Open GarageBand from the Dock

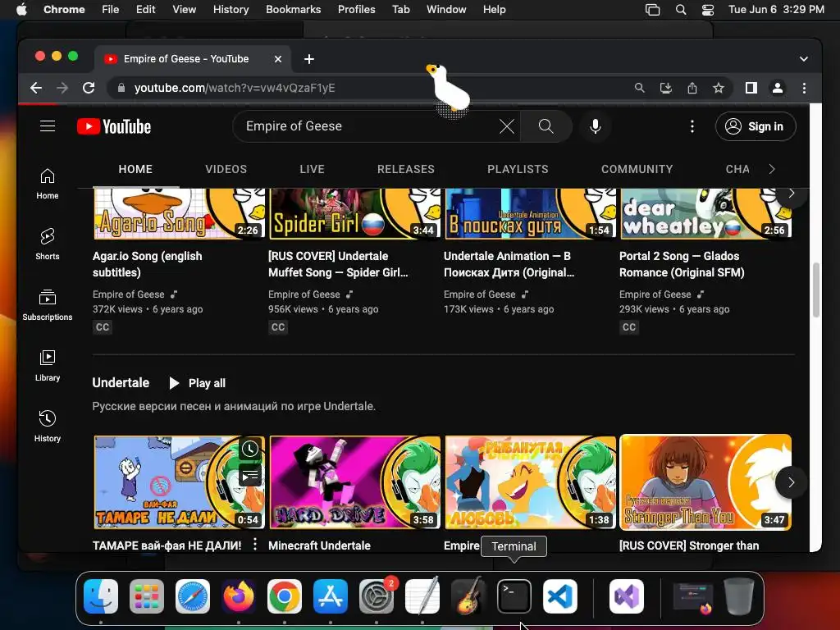click(x=468, y=596)
